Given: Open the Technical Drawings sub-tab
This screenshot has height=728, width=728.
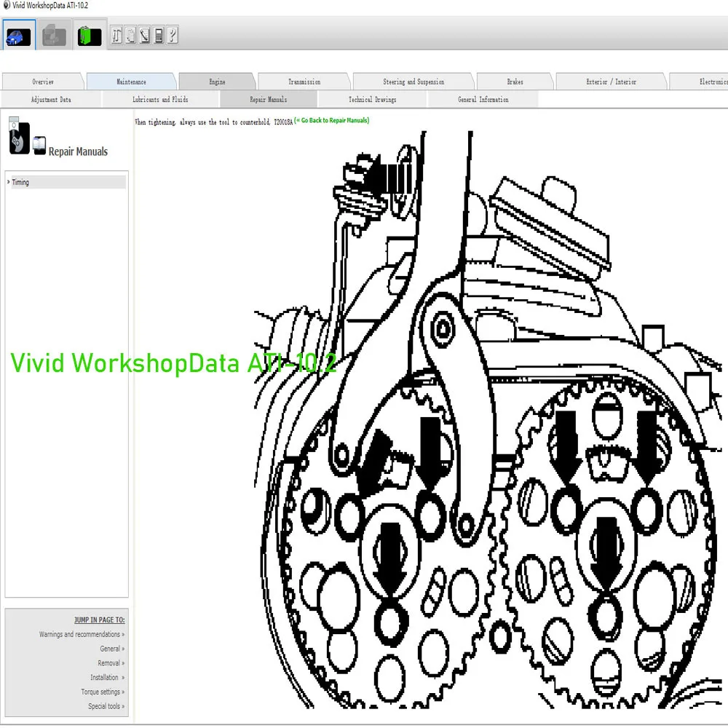Looking at the screenshot, I should click(x=372, y=99).
